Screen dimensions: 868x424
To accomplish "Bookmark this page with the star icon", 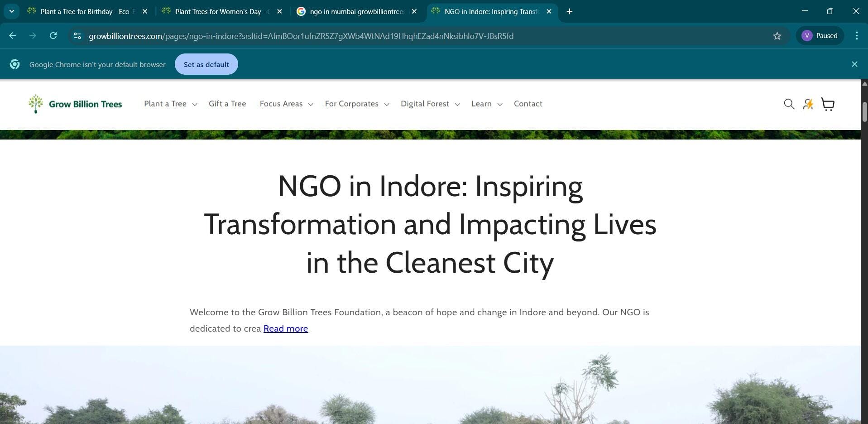I will tap(777, 36).
